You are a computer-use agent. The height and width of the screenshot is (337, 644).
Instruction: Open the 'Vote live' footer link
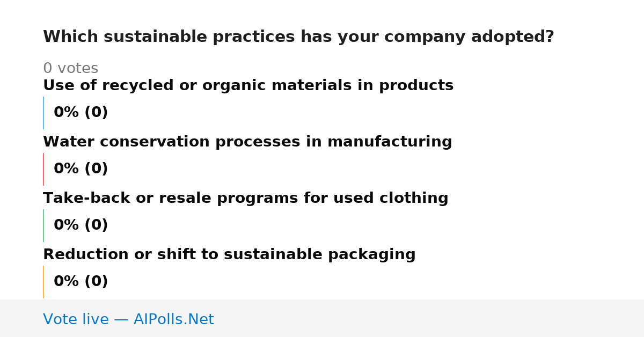coord(76,320)
